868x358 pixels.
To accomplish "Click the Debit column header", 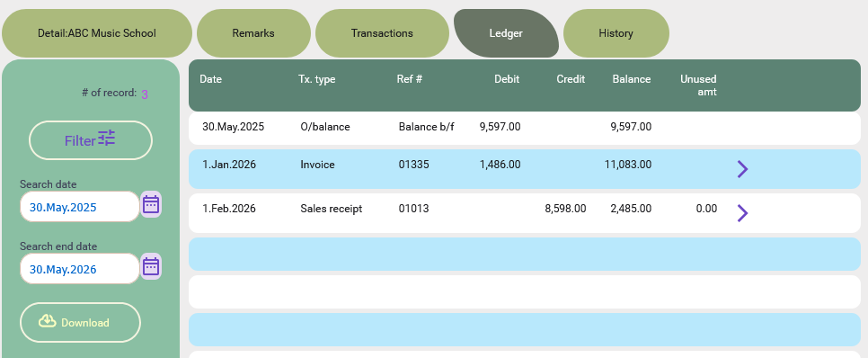I will coord(507,79).
